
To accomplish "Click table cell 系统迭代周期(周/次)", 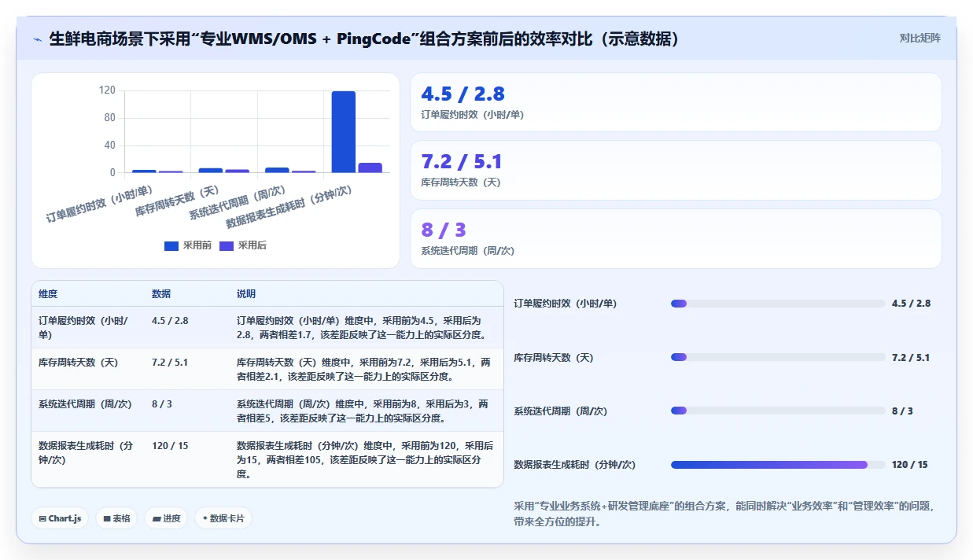I will pyautogui.click(x=88, y=411).
